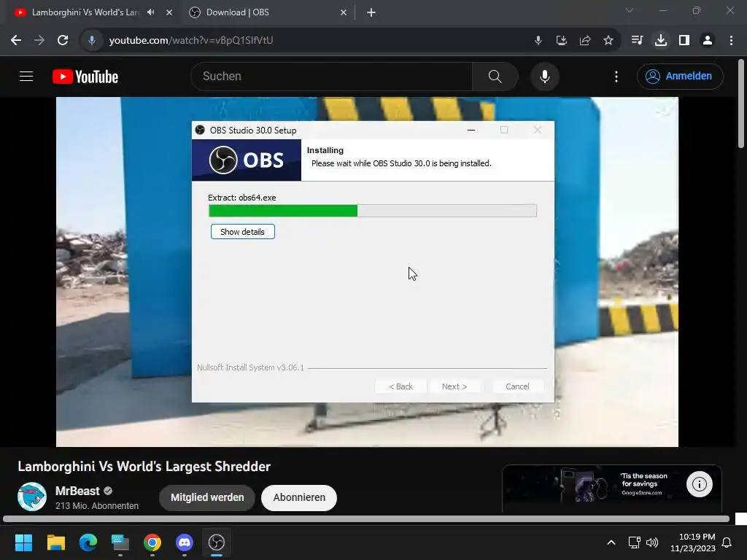Image resolution: width=747 pixels, height=560 pixels.
Task: Switch to the Lamborghini Vs World's Largest tab
Action: (85, 12)
